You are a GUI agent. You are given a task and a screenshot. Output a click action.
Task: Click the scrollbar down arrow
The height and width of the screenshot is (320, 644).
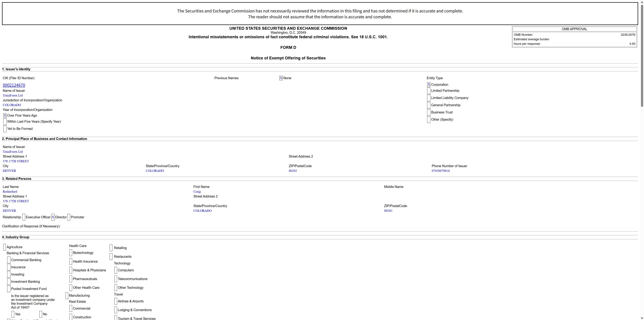point(642,318)
